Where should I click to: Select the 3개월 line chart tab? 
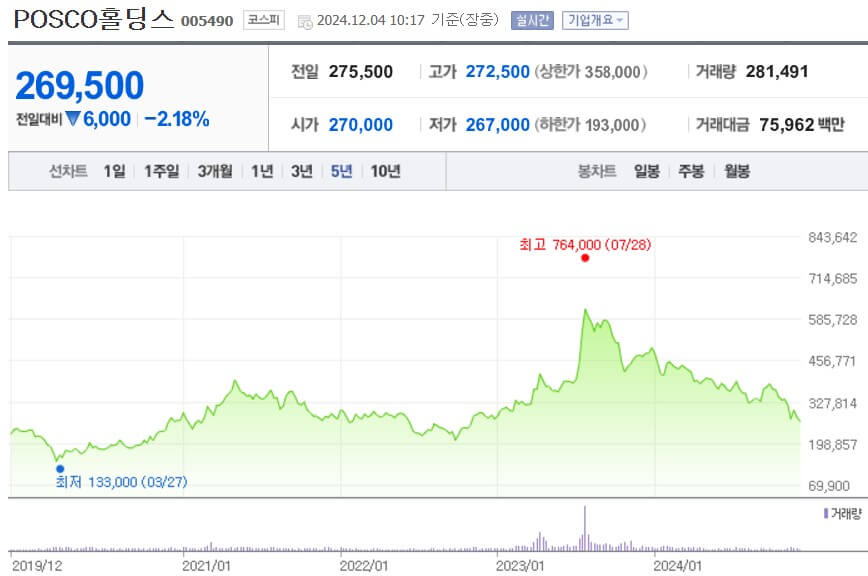[215, 171]
